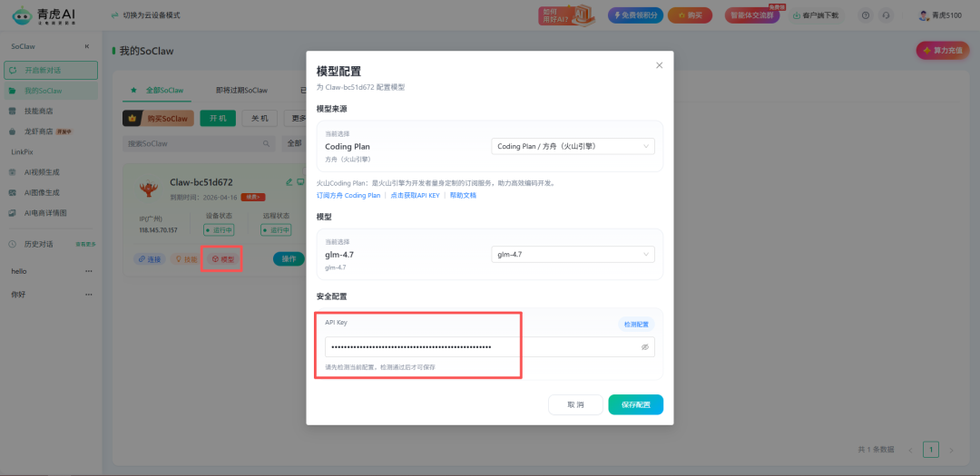
Task: Expand the glm-4.7 model dropdown
Action: (x=573, y=255)
